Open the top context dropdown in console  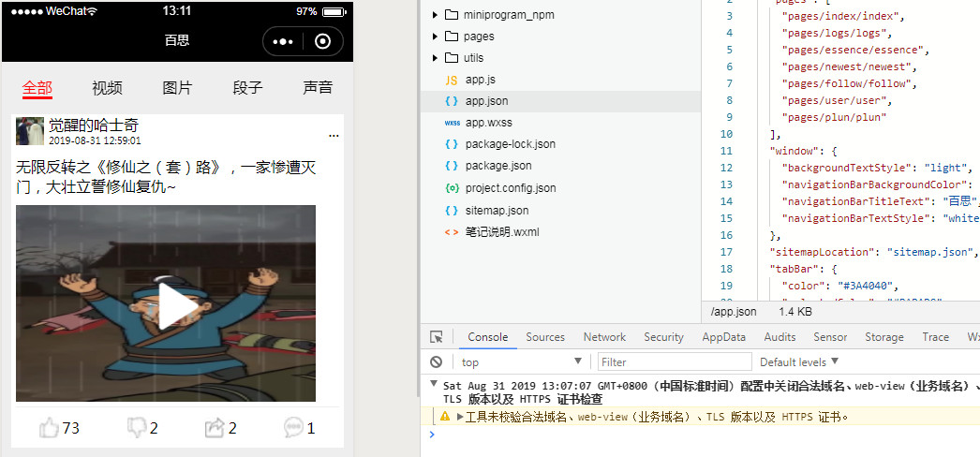click(x=521, y=362)
